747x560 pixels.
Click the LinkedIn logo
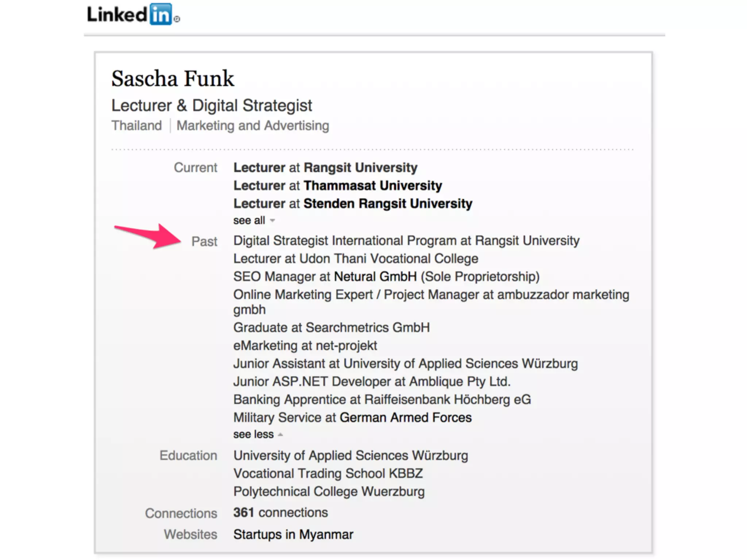(x=133, y=15)
